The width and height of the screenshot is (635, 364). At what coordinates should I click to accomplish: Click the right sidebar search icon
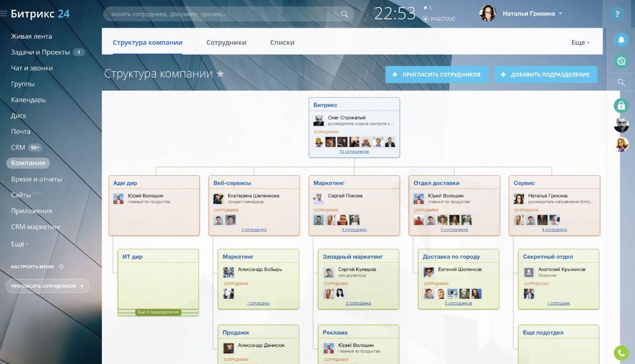tap(621, 82)
